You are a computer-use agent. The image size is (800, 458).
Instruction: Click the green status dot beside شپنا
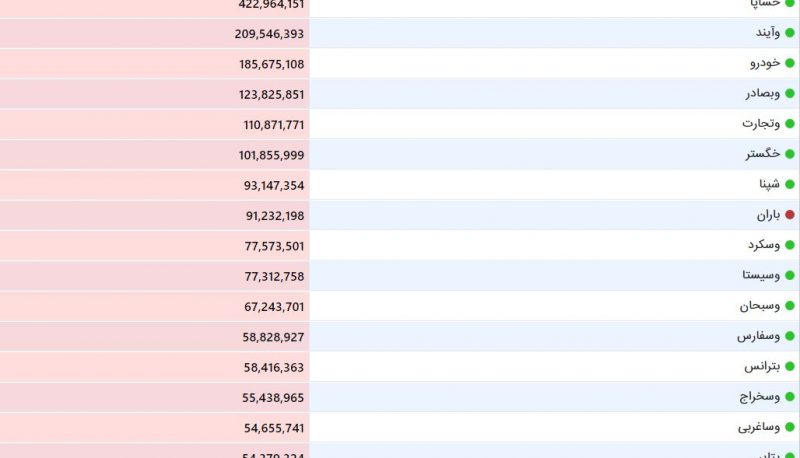(x=790, y=185)
